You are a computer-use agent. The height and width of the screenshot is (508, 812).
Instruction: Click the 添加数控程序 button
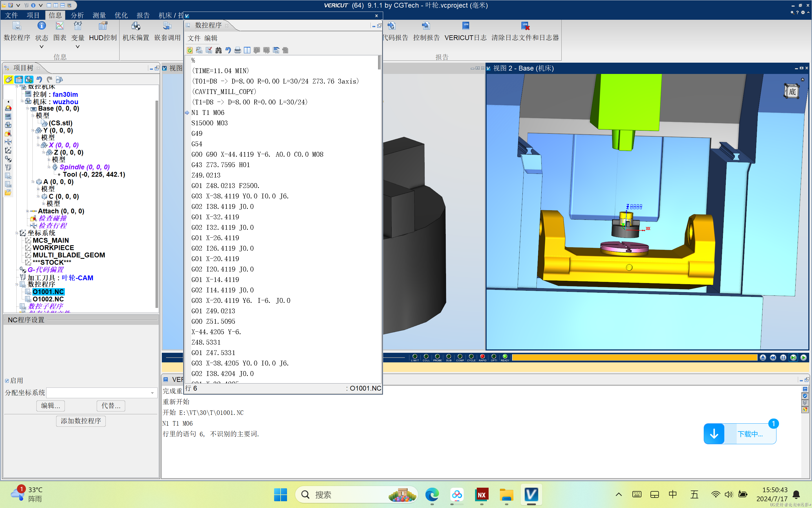click(81, 421)
